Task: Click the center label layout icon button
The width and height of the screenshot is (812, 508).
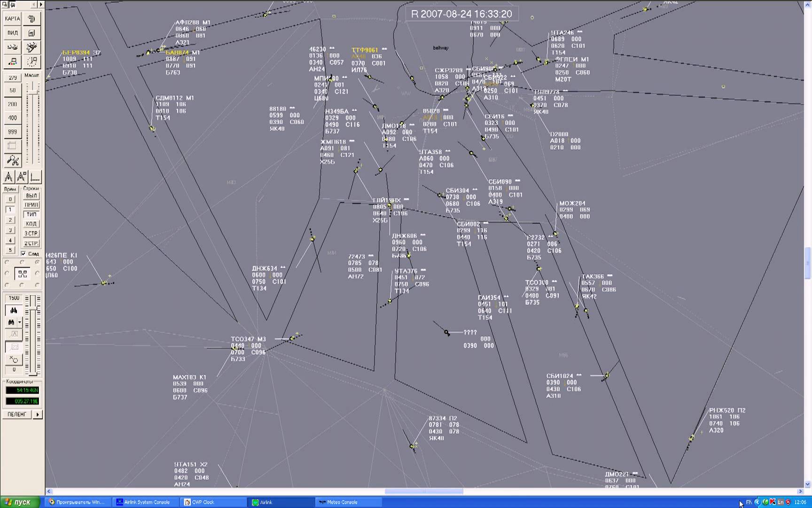Action: pyautogui.click(x=22, y=273)
